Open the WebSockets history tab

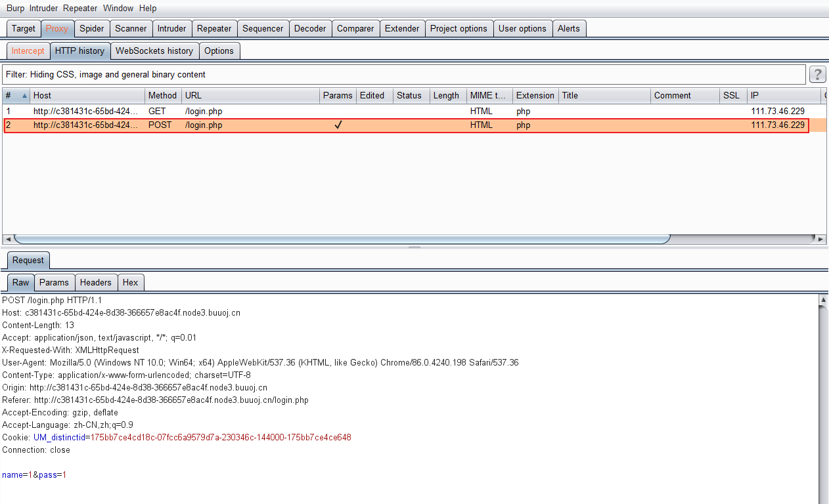[x=154, y=51]
